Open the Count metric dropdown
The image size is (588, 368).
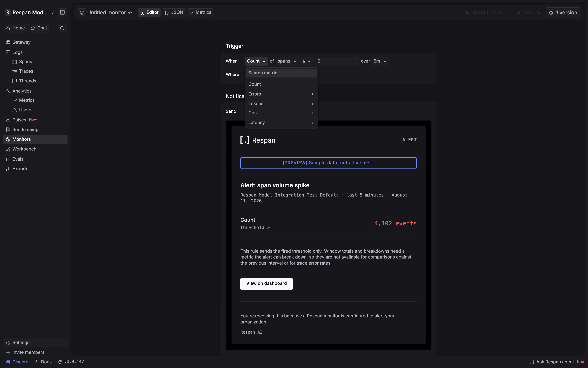point(256,61)
